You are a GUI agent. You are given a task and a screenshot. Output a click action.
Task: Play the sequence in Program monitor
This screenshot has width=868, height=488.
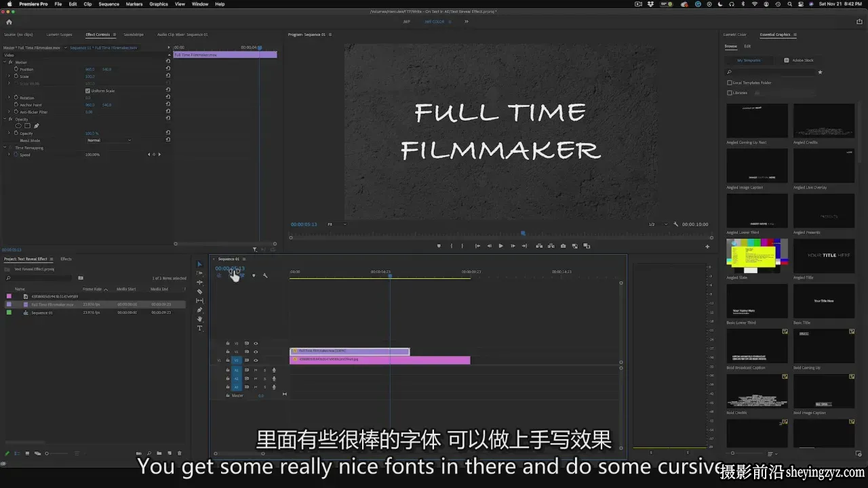tap(500, 246)
